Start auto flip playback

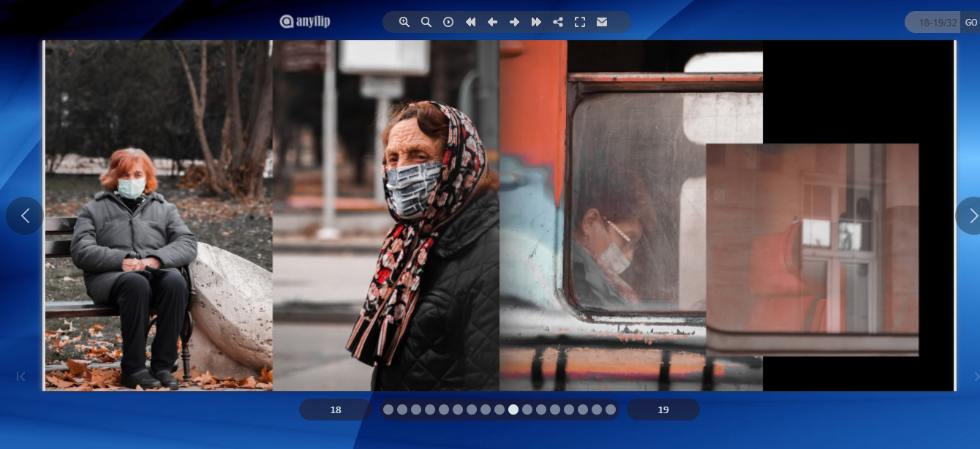(x=448, y=22)
